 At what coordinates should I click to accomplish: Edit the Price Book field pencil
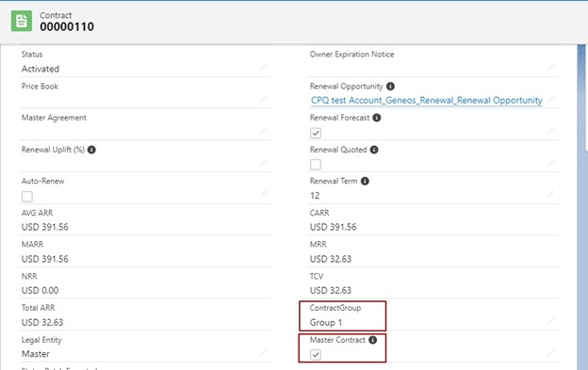pyautogui.click(x=263, y=99)
